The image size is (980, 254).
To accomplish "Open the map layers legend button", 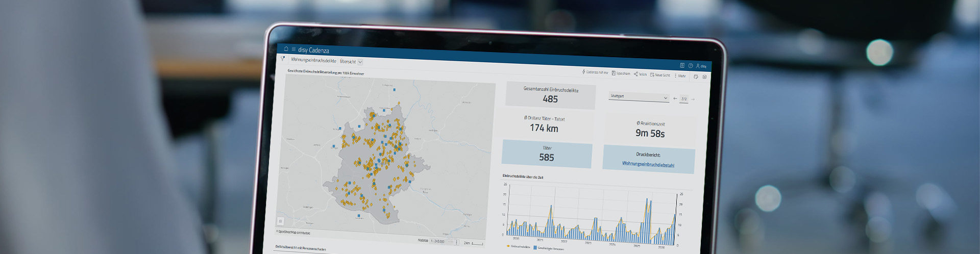I will (x=280, y=221).
